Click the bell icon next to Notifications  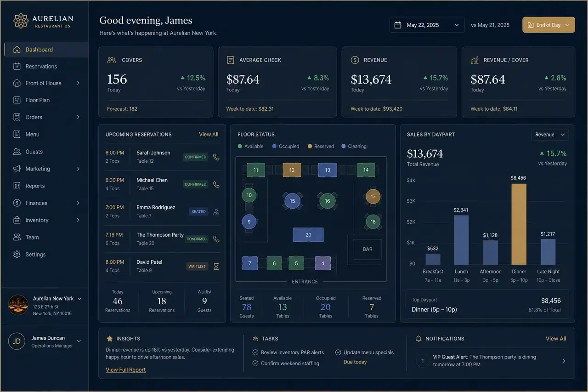tap(418, 339)
